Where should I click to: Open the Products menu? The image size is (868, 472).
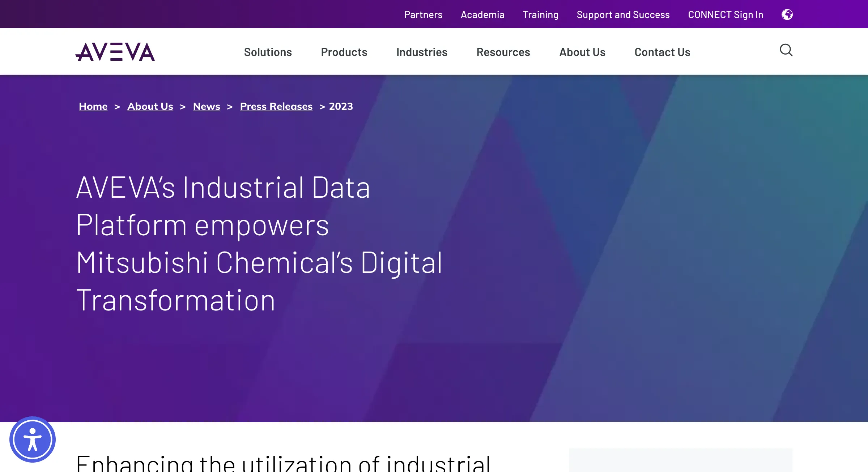click(344, 52)
